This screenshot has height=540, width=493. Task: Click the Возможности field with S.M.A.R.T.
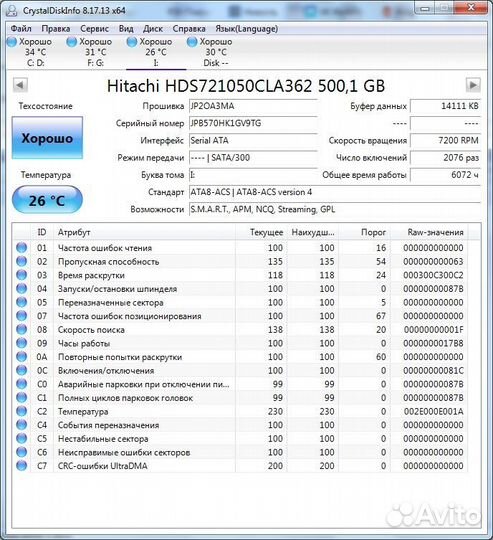pyautogui.click(x=335, y=209)
